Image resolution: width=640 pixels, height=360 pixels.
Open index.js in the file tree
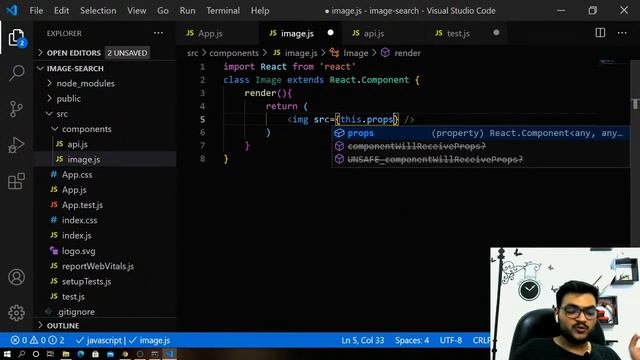click(x=105, y=236)
